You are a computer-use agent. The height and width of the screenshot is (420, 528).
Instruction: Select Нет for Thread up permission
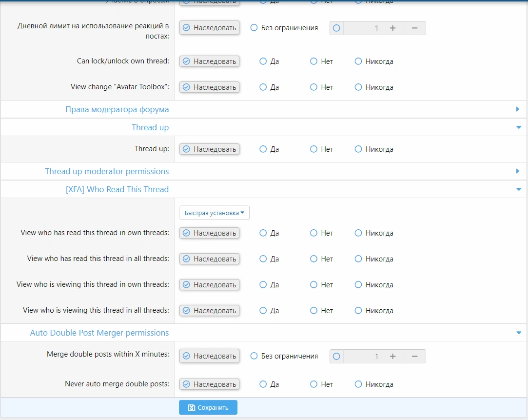pyautogui.click(x=314, y=149)
